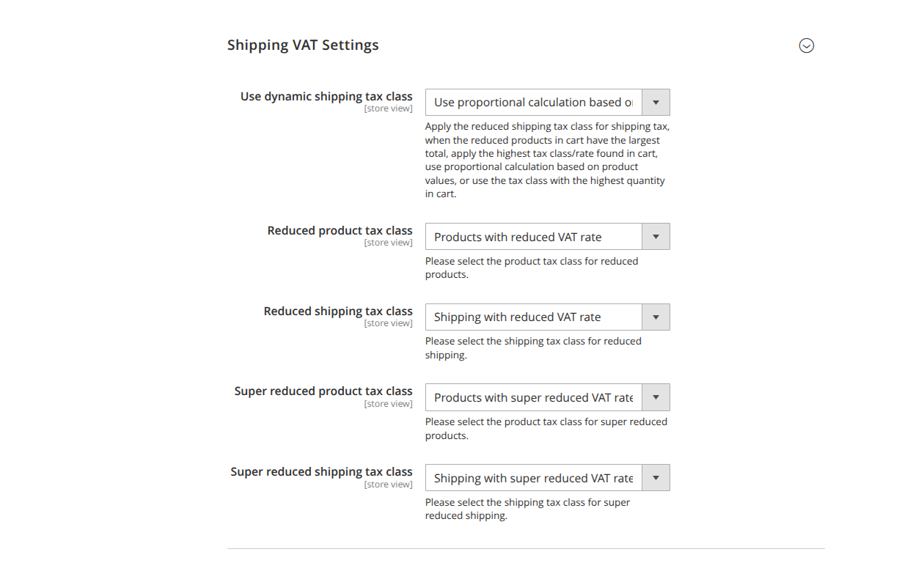Viewport: 924px width, 571px height.
Task: Click arrow button of Reduced shipping tax class
Action: point(656,317)
